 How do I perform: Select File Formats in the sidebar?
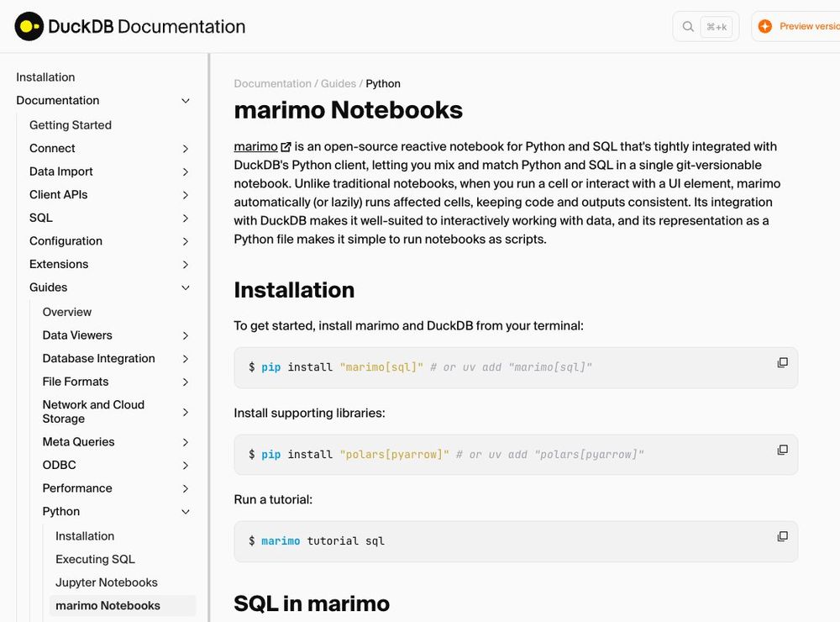coord(76,382)
